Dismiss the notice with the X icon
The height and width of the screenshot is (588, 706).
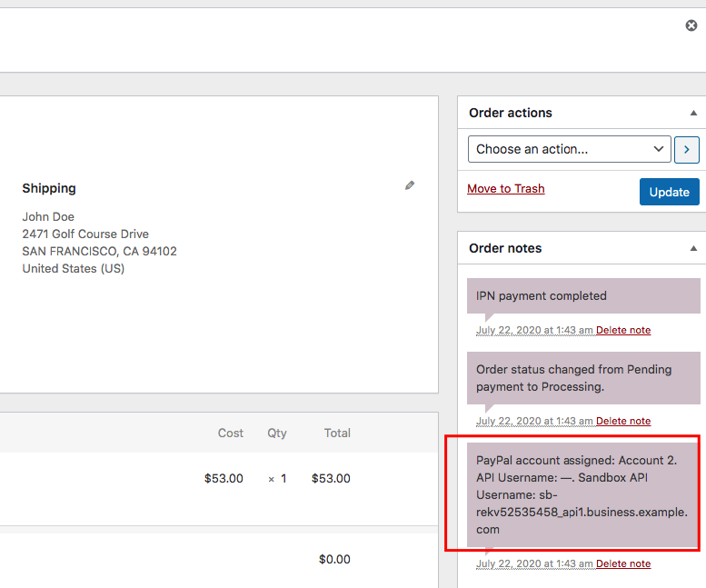tap(691, 25)
